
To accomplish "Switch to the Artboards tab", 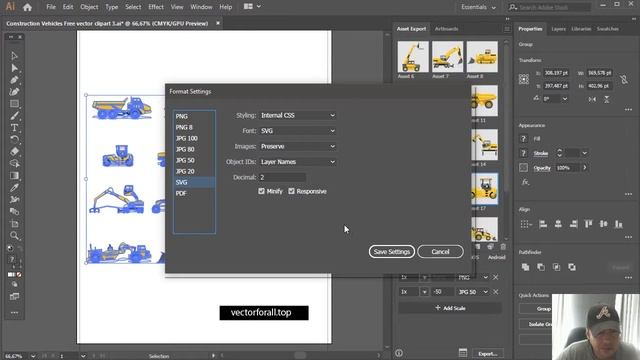I will tap(446, 29).
